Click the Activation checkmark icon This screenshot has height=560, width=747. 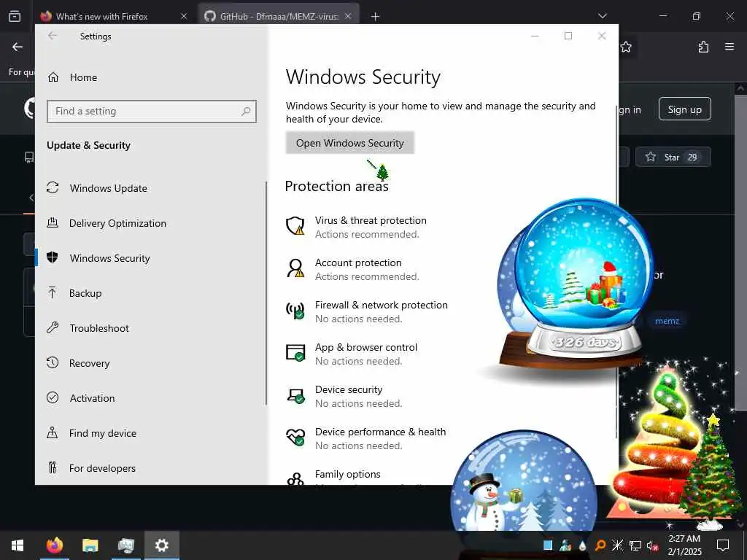[53, 397]
